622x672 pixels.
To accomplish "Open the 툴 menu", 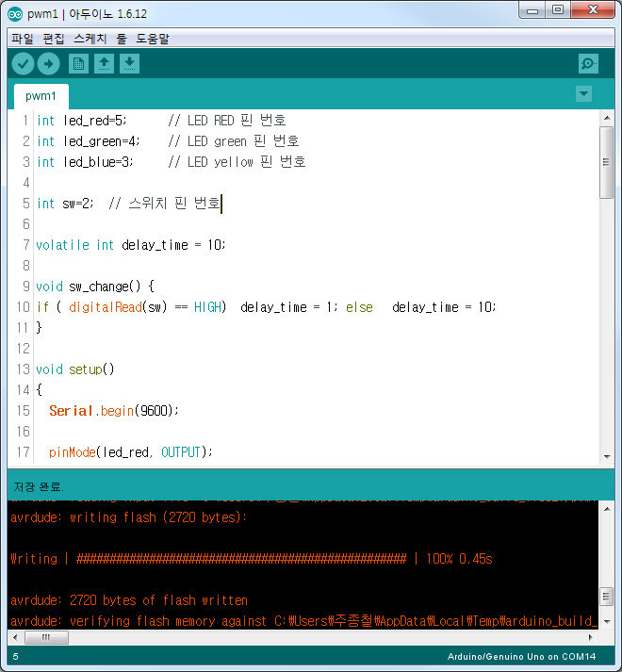I will click(122, 39).
